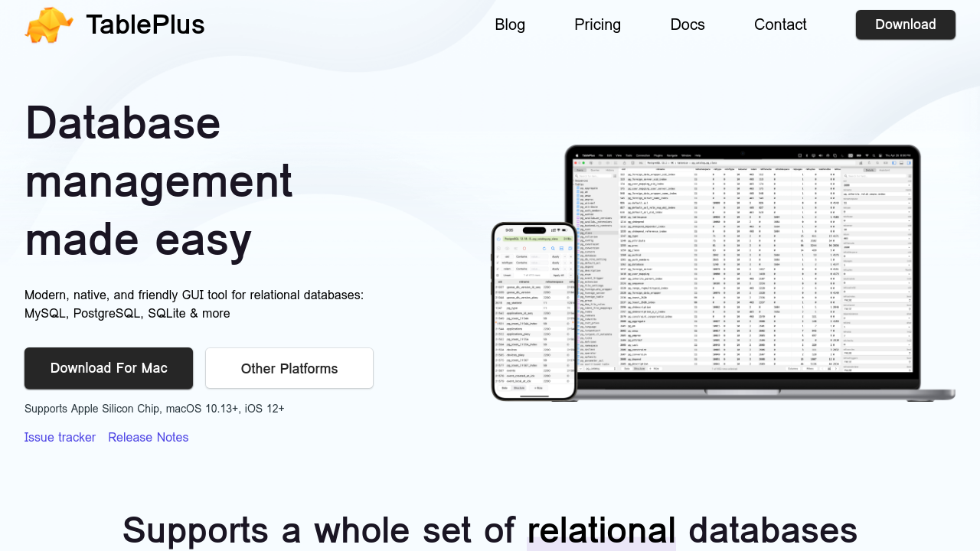View the Release Notes link
The width and height of the screenshot is (980, 551).
point(148,437)
